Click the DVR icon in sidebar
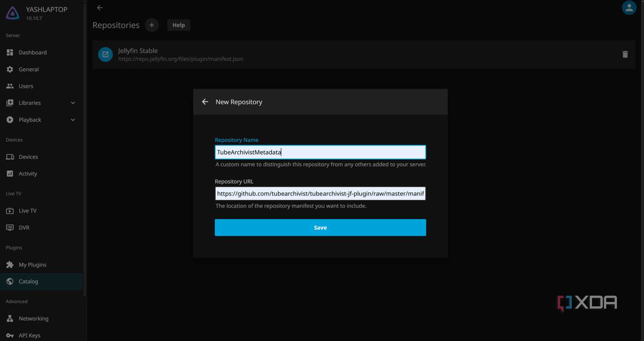Image resolution: width=644 pixels, height=341 pixels. 10,228
